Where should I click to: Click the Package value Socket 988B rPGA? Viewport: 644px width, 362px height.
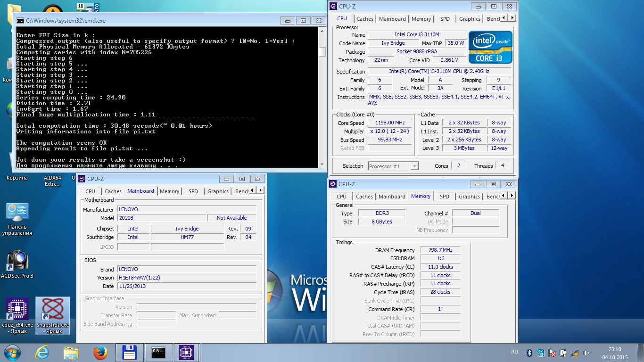[417, 51]
